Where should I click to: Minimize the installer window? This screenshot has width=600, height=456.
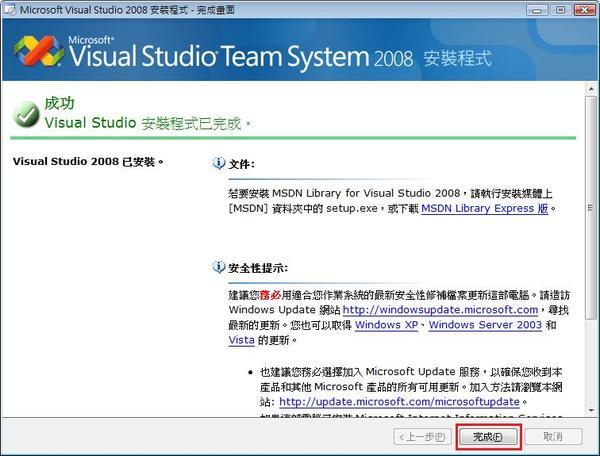click(537, 10)
